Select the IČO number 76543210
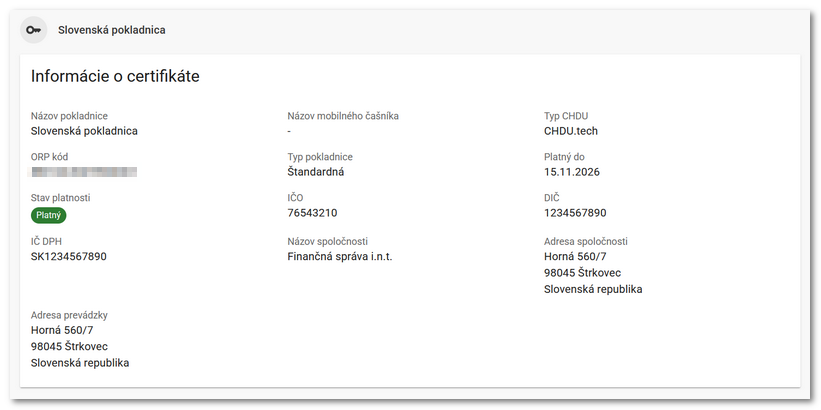This screenshot has height=410, width=821. pos(313,213)
